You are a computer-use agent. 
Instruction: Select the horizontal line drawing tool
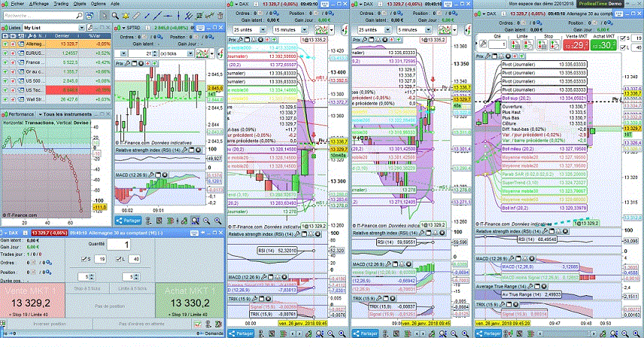168,16
